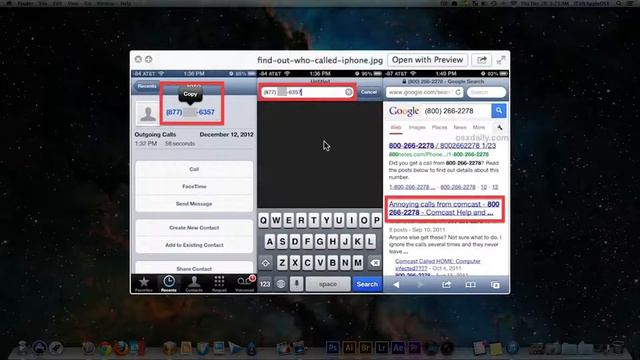
Task: Select the Google More tab
Action: click(479, 127)
